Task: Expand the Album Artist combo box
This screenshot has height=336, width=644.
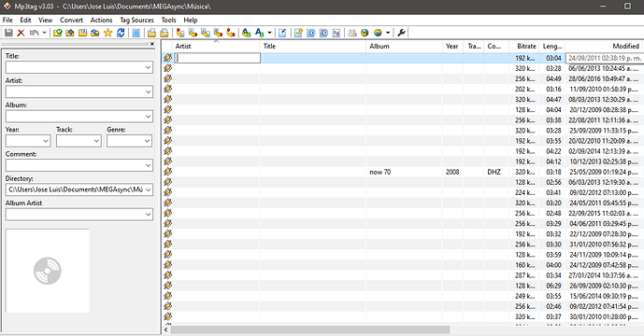Action: (149, 214)
